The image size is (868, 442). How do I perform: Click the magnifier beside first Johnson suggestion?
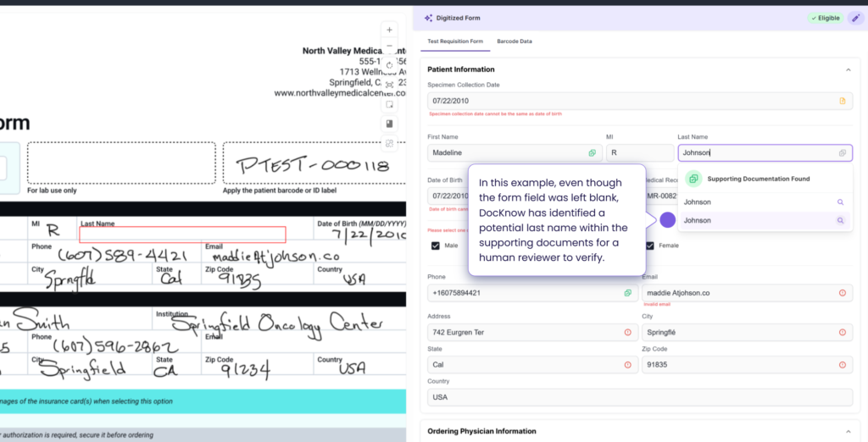[x=840, y=202]
